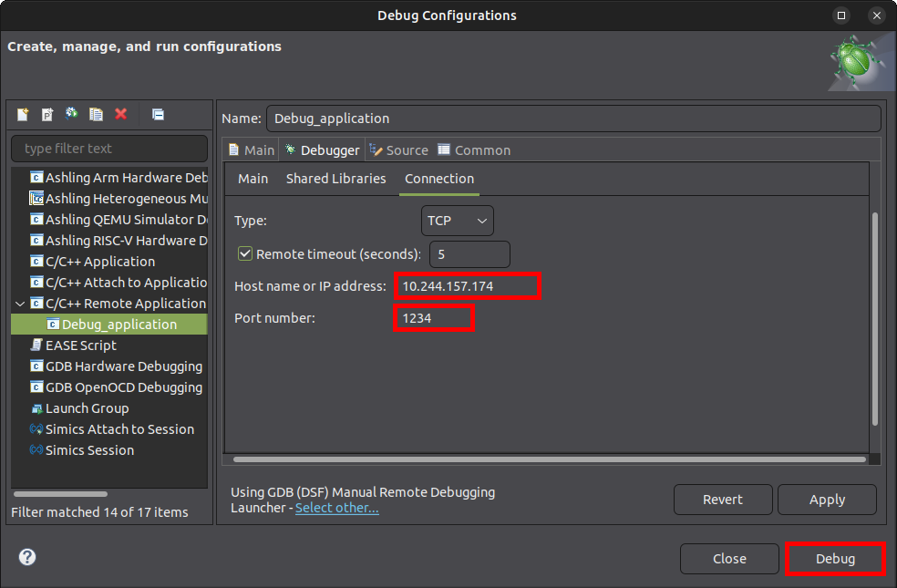The image size is (897, 588).
Task: Click the Debug button
Action: coord(835,559)
